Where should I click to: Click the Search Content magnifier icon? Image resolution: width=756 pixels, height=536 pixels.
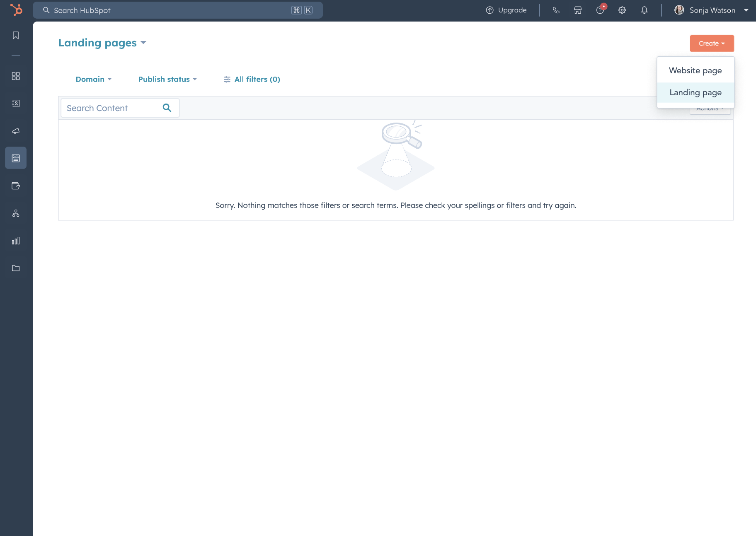(x=167, y=108)
